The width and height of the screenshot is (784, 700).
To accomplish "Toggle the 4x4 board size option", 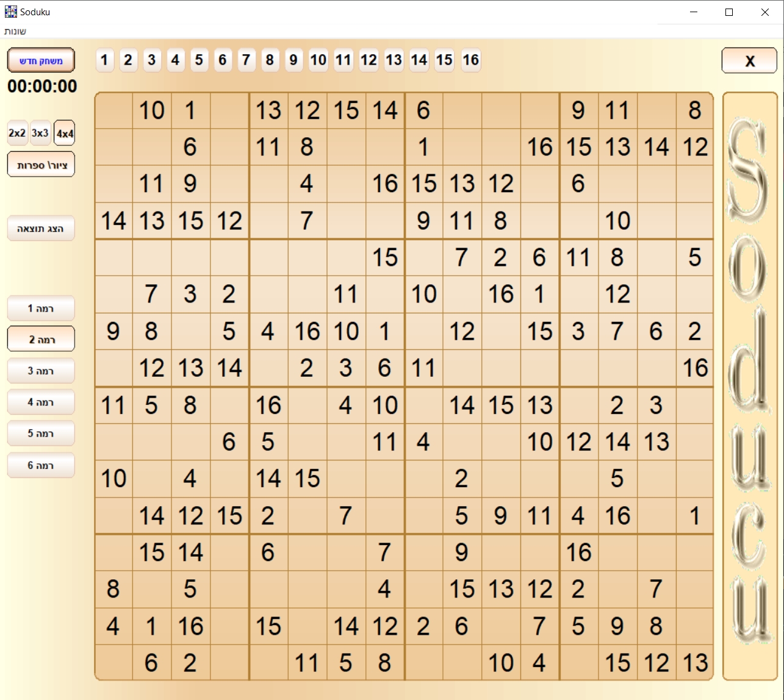I will 64,133.
